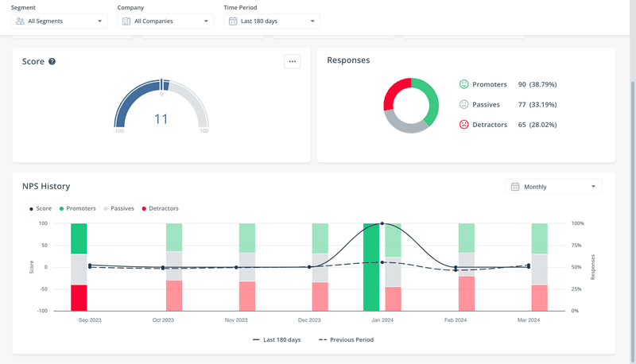
Task: Click the Score help question mark icon
Action: pyautogui.click(x=52, y=62)
